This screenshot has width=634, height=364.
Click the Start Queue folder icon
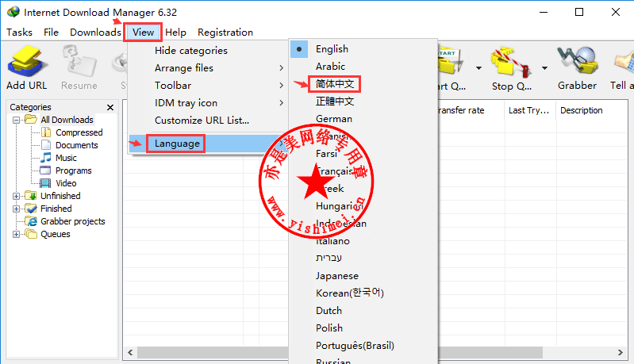tap(450, 62)
